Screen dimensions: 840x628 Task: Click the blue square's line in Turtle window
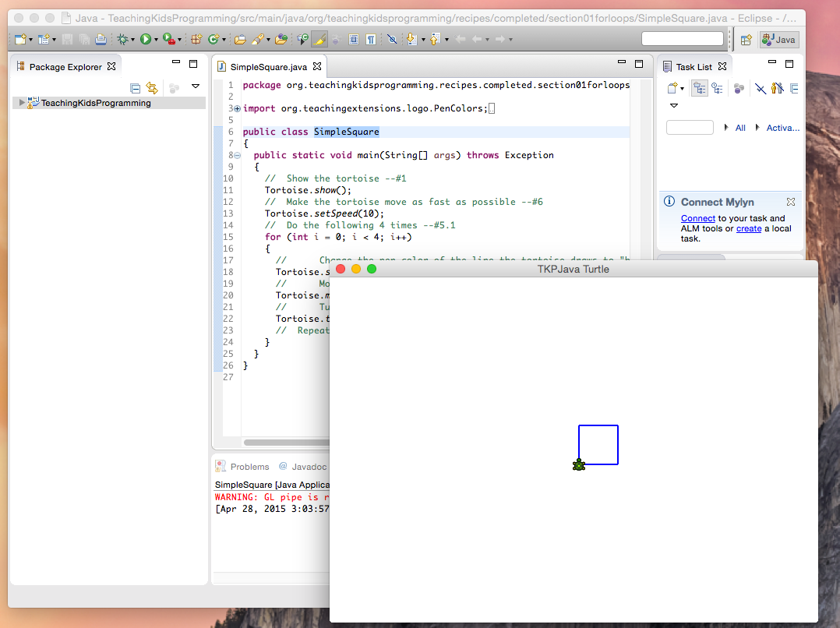[598, 425]
